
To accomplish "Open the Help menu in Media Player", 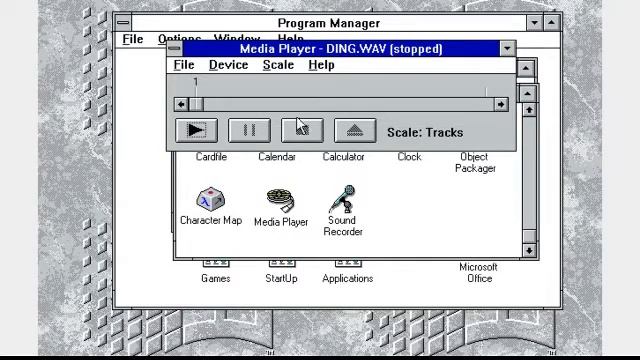I will tap(321, 65).
